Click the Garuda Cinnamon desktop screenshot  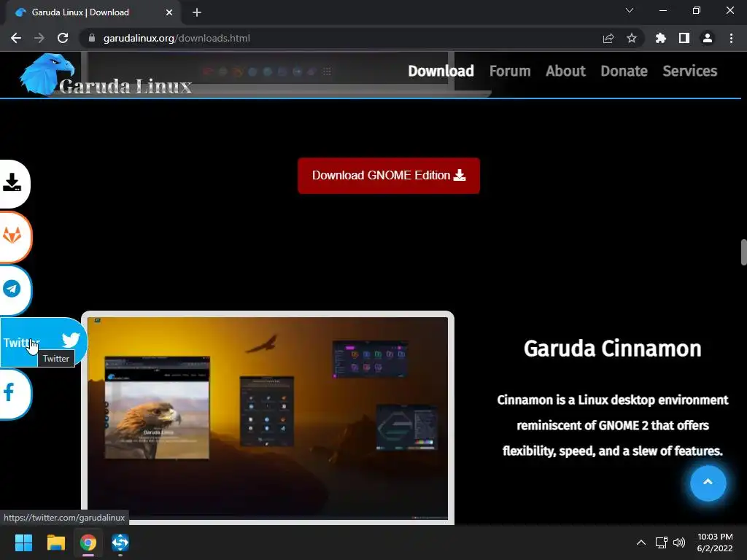pos(268,418)
